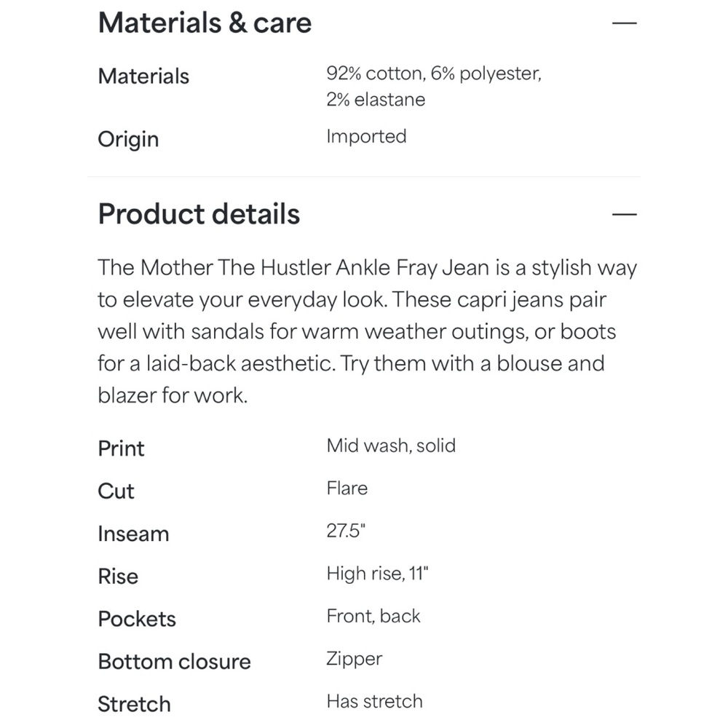Click the Product details heading
The height and width of the screenshot is (728, 728).
199,214
